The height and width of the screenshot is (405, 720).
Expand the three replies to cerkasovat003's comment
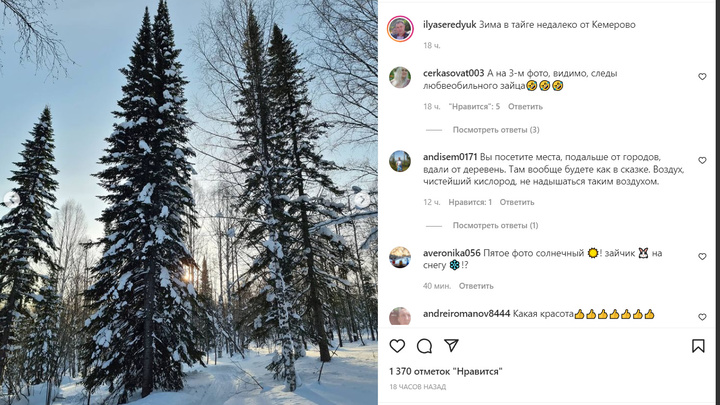click(x=496, y=130)
